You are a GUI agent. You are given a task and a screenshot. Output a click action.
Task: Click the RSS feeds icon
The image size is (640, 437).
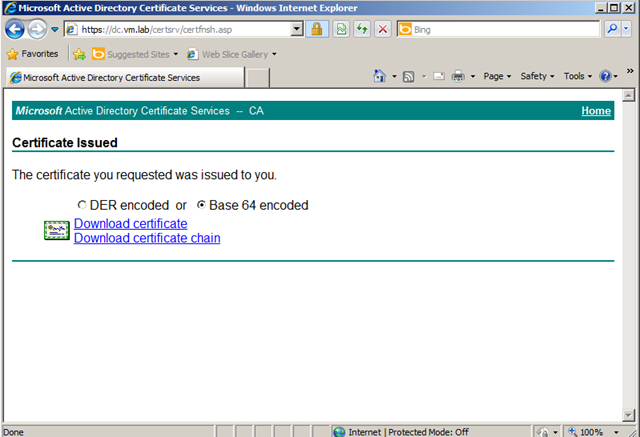point(408,76)
